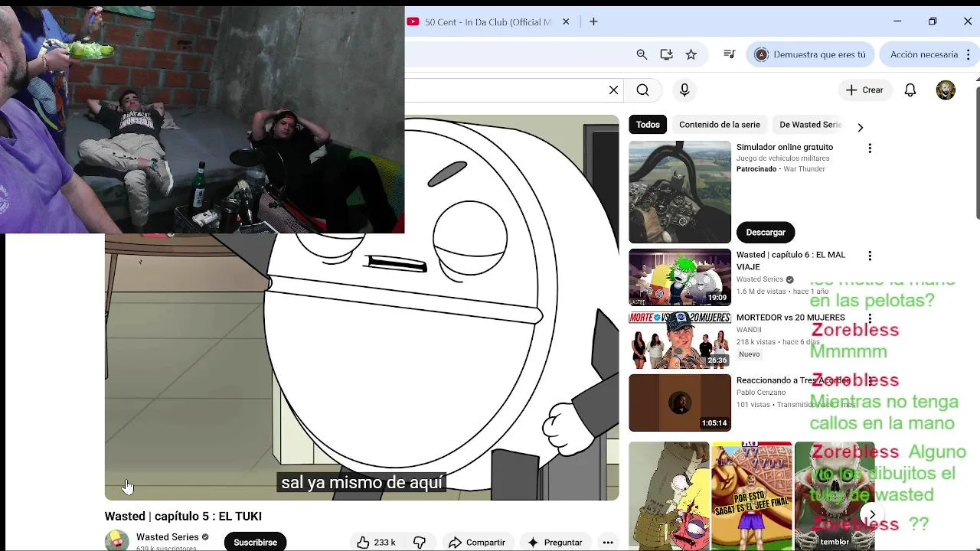Click the Pablo Cenzano channel name
Screen dimensions: 980x551
click(x=761, y=393)
